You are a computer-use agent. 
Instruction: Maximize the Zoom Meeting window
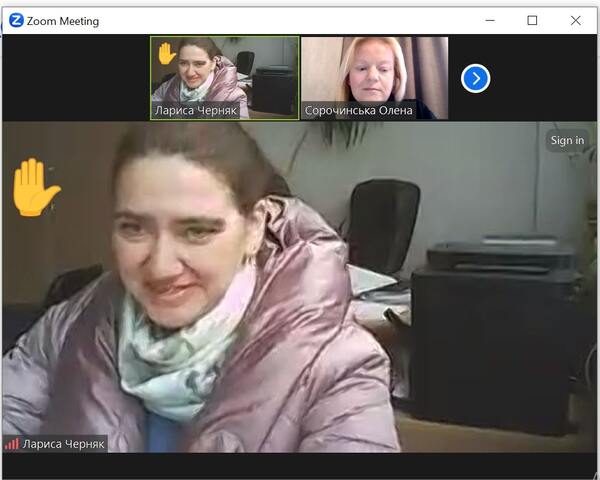pyautogui.click(x=532, y=20)
